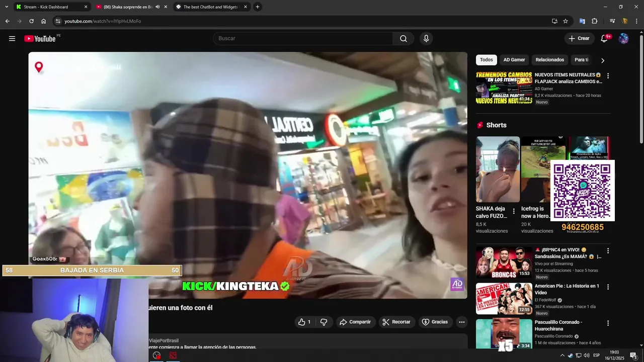
Task: Open the browser home page
Action: click(x=43, y=21)
